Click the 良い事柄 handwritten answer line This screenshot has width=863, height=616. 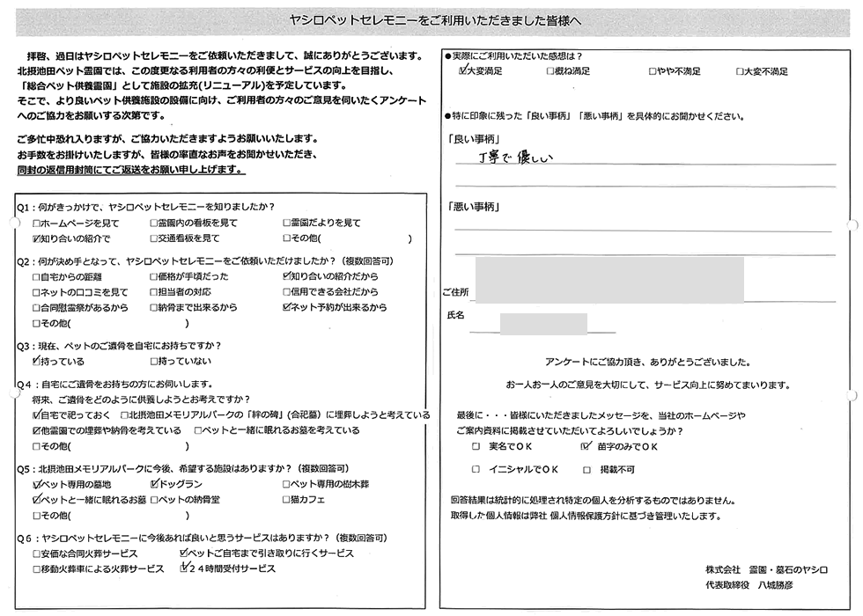[x=643, y=158]
